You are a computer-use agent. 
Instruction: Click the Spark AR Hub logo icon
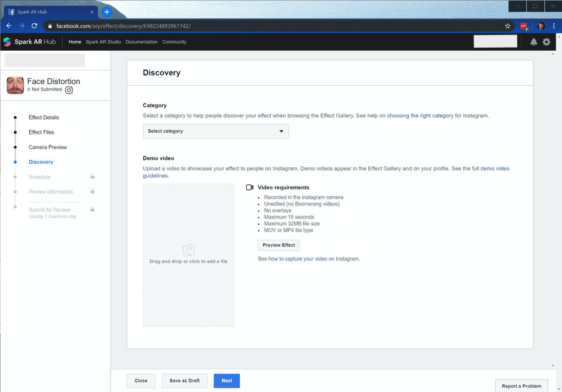coord(7,42)
